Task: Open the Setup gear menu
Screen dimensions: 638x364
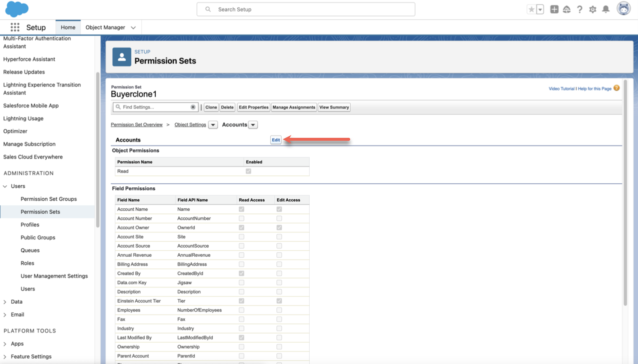Action: [593, 9]
